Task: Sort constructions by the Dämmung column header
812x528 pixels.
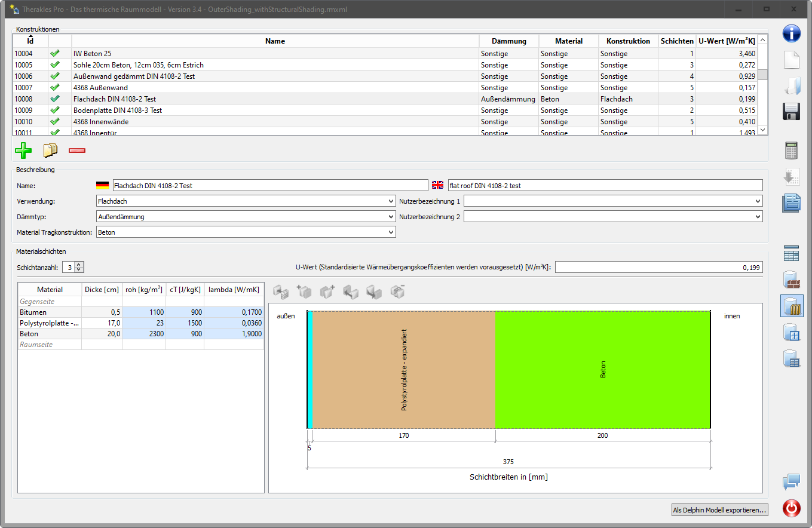Action: [x=509, y=41]
